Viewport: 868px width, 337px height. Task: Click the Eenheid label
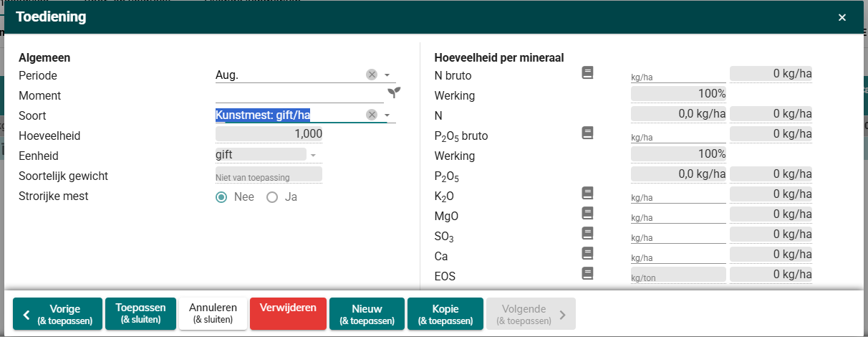39,156
